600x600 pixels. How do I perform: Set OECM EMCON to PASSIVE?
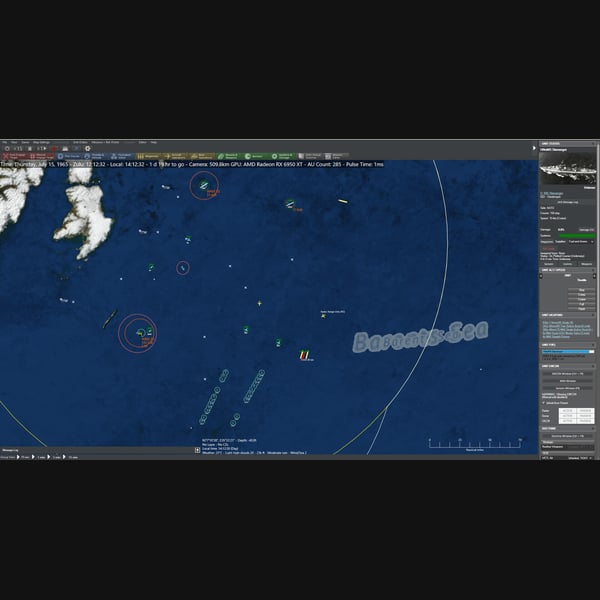pyautogui.click(x=585, y=421)
